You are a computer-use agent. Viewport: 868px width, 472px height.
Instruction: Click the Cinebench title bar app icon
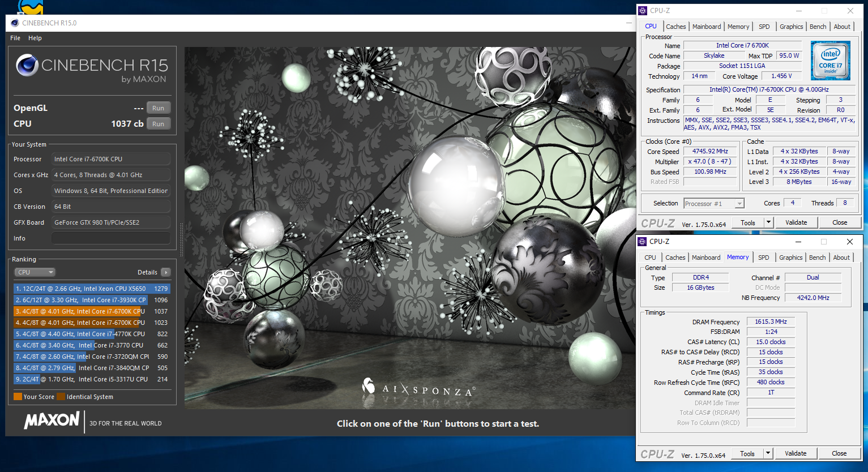click(14, 23)
